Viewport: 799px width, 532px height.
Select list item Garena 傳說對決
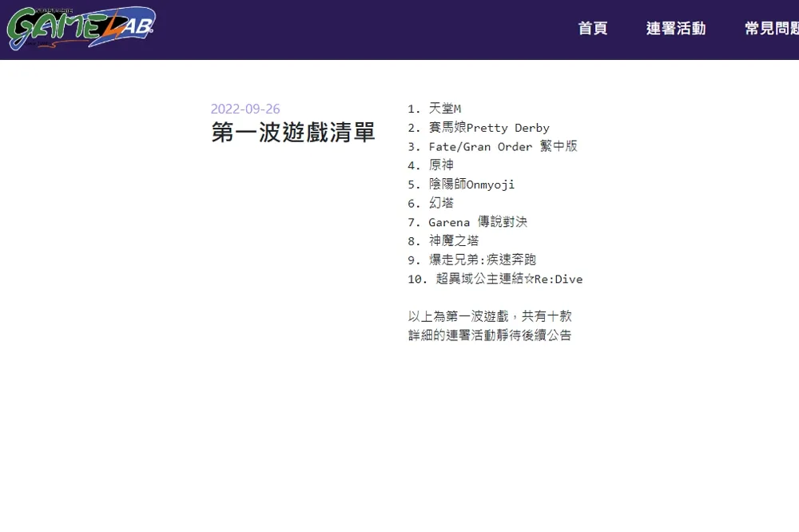tap(478, 222)
